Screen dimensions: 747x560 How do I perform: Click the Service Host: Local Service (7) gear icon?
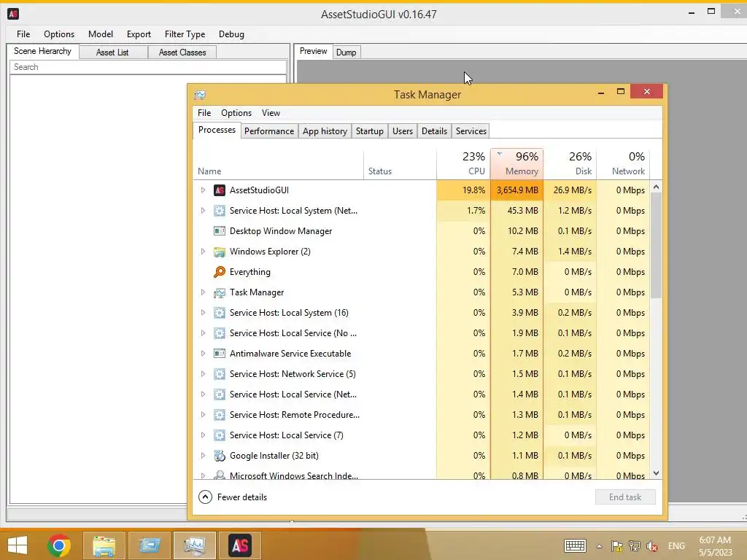(219, 435)
